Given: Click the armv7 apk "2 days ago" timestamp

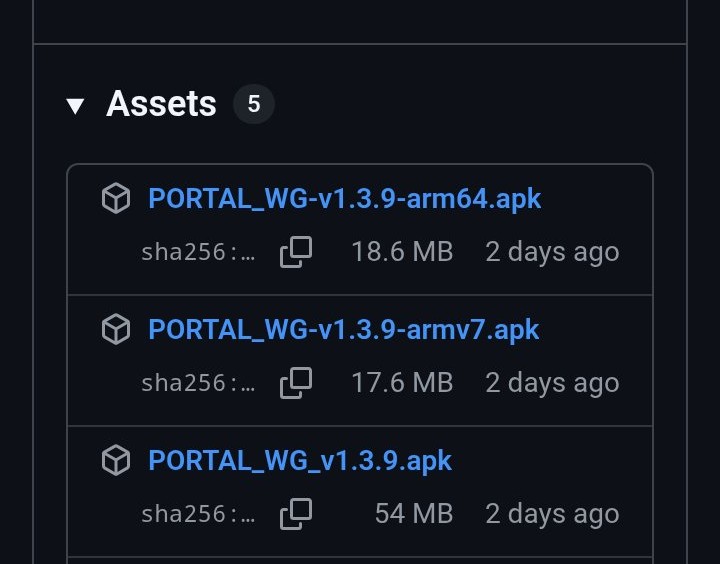Looking at the screenshot, I should pyautogui.click(x=552, y=383).
